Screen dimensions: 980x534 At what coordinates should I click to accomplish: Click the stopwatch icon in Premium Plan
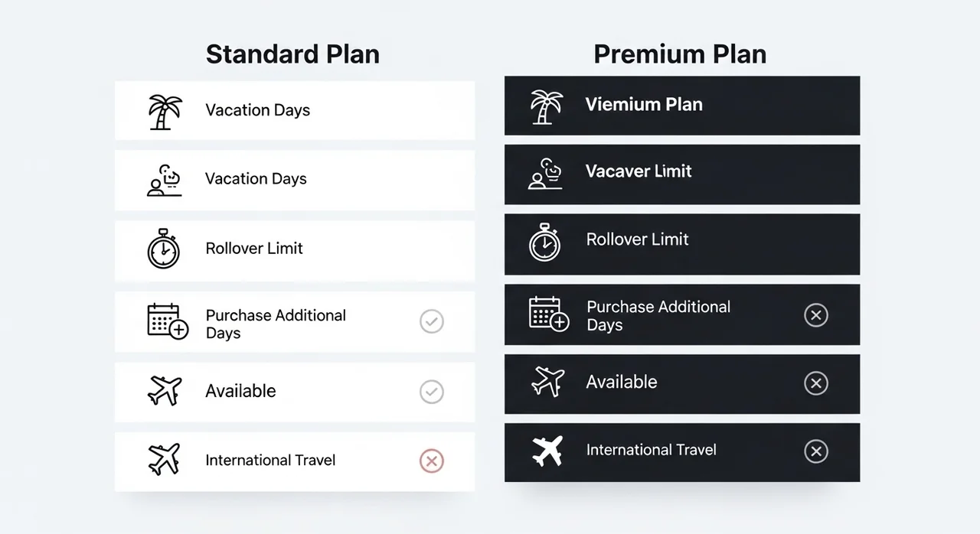[544, 242]
